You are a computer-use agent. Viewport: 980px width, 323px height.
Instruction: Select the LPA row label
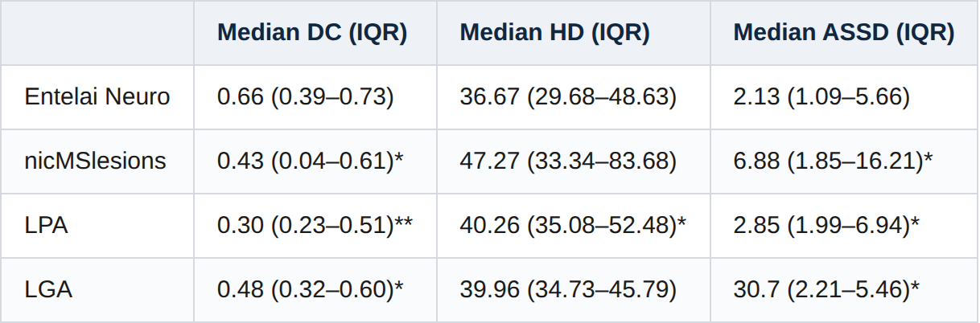(x=46, y=225)
